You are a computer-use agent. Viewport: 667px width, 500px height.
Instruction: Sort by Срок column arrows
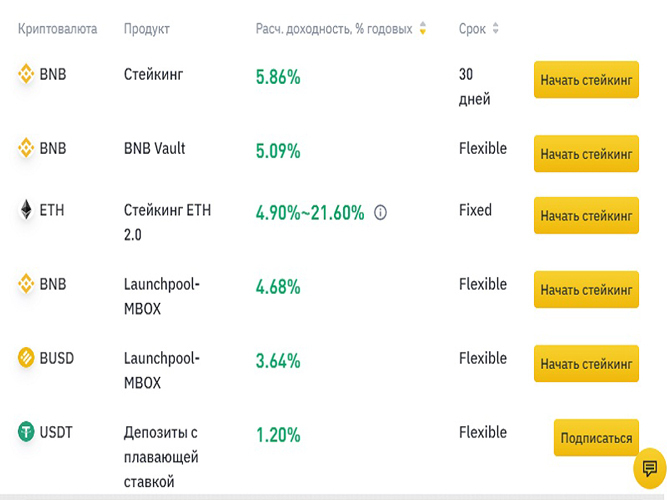coord(496,28)
